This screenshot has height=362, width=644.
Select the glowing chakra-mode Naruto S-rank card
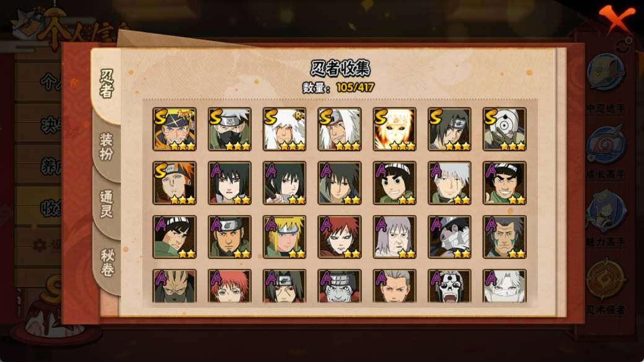click(394, 129)
